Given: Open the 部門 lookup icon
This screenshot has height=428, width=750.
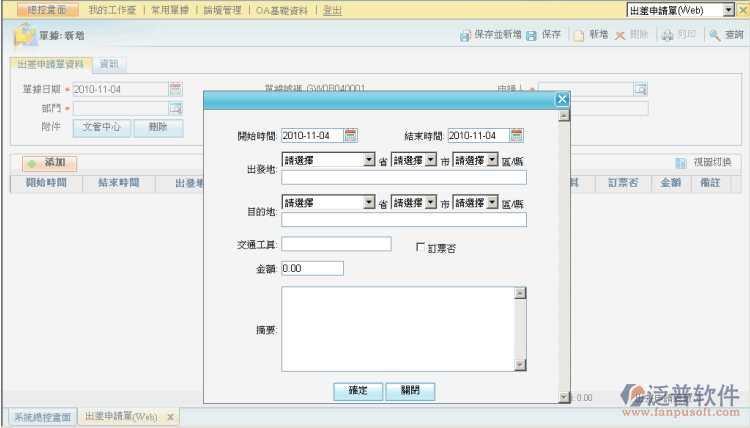Looking at the screenshot, I should pos(176,108).
